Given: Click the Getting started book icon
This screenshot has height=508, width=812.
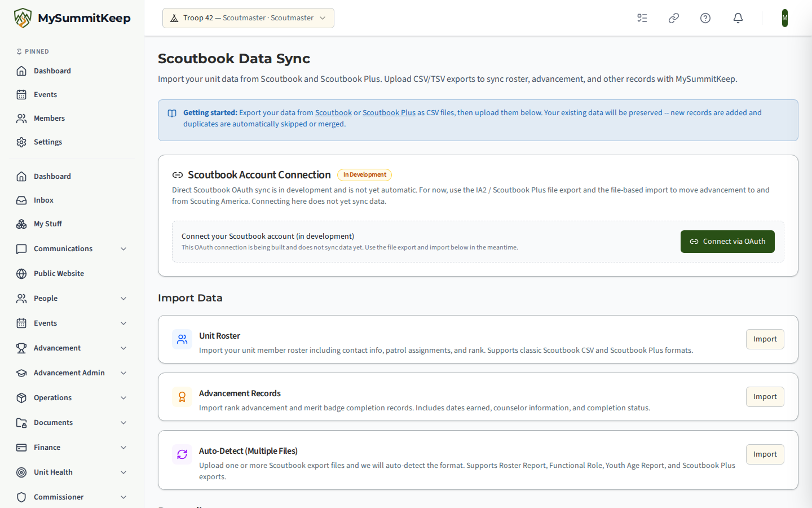Looking at the screenshot, I should [172, 113].
